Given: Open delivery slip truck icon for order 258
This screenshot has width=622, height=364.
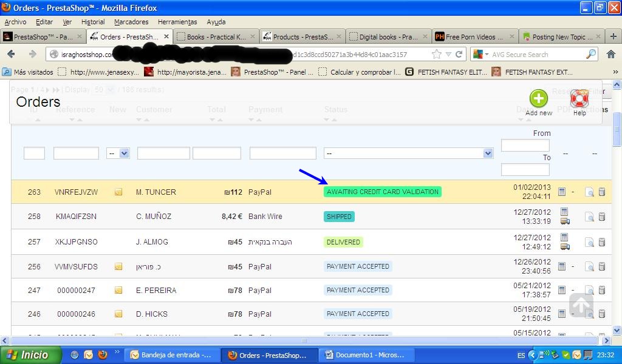Looking at the screenshot, I should pos(565,221).
